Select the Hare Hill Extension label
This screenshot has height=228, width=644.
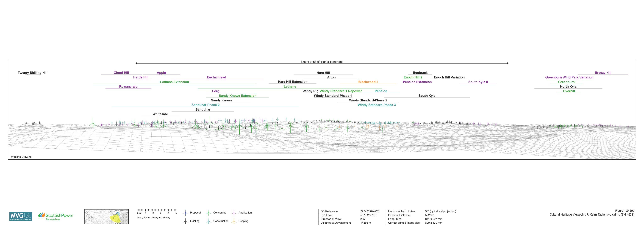(x=293, y=82)
